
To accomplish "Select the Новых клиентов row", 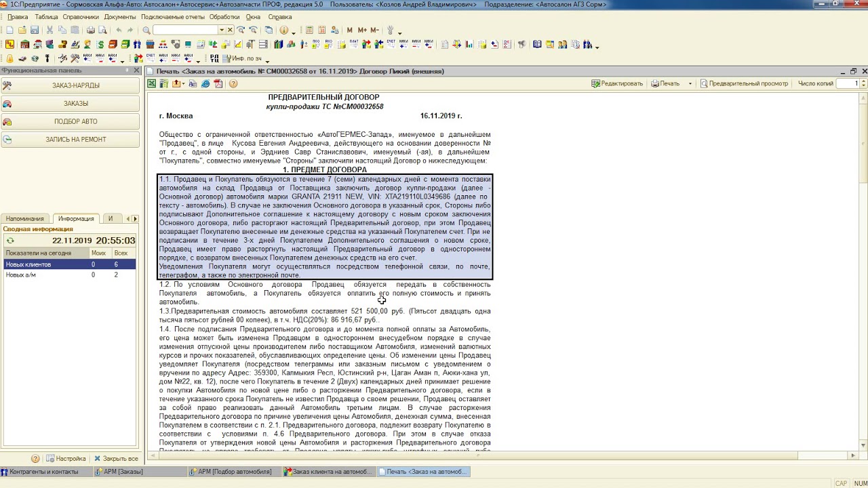I will point(68,264).
